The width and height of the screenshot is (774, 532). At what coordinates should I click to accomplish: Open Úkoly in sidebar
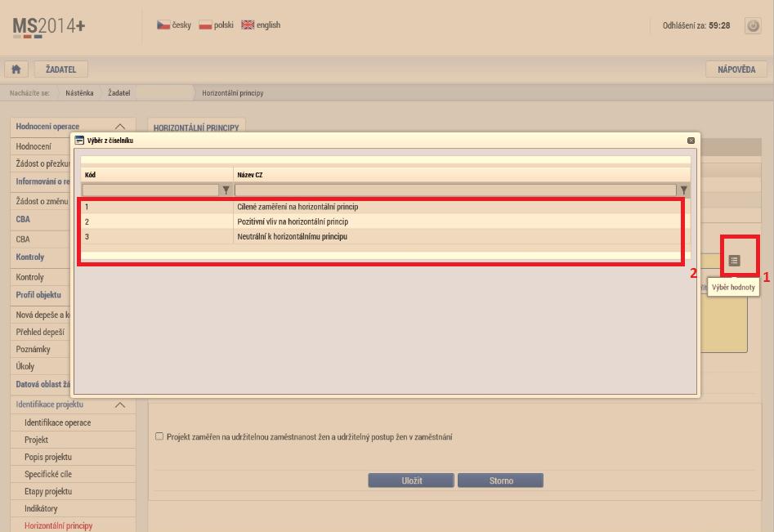point(25,367)
